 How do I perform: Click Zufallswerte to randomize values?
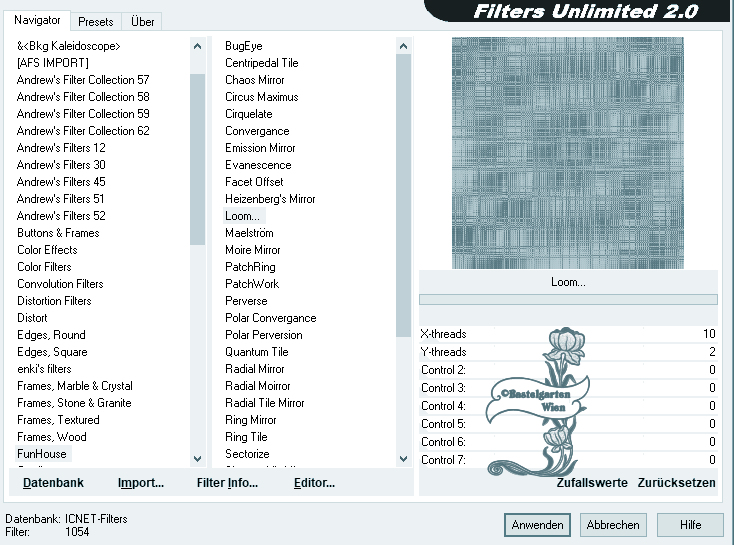click(x=592, y=483)
